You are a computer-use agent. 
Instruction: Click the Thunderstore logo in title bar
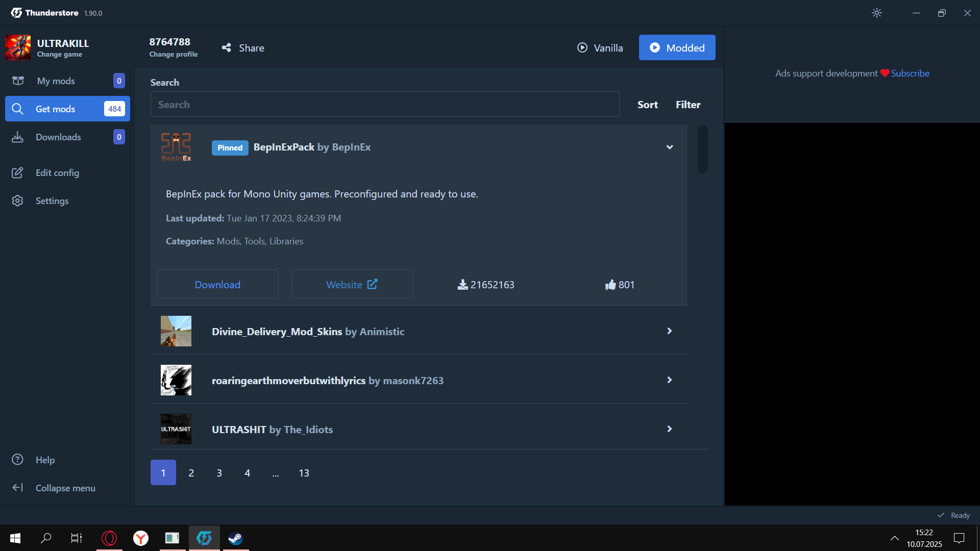tap(16, 13)
